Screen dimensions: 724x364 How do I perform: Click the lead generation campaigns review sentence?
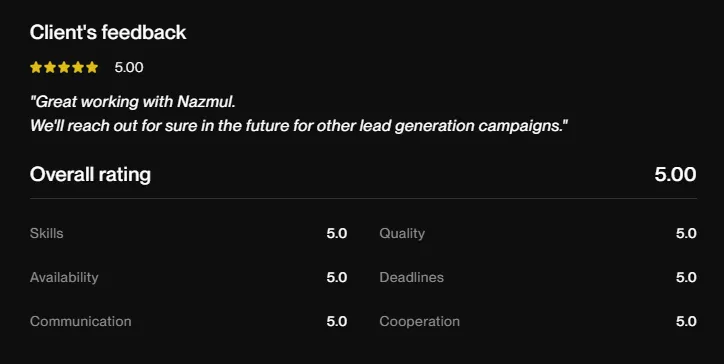[299, 126]
